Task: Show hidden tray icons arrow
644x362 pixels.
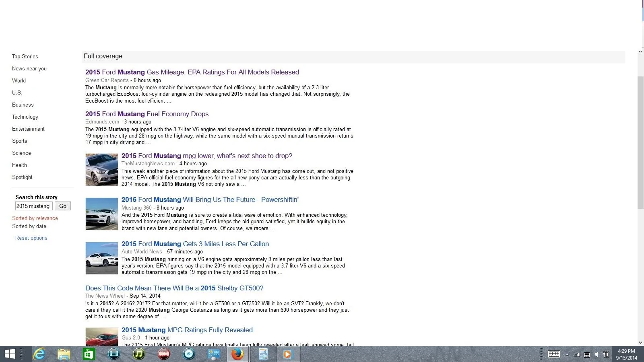Action: [567, 354]
